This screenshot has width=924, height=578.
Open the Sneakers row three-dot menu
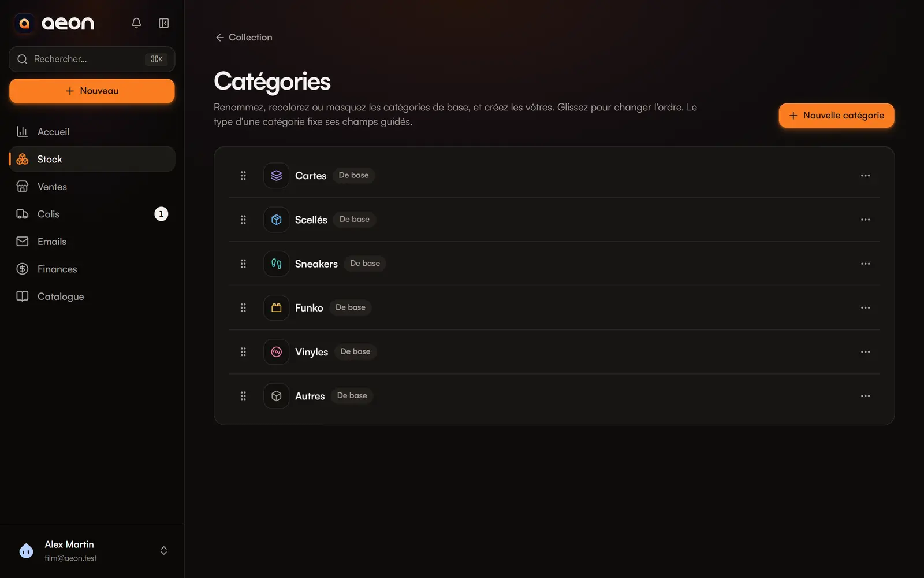(865, 264)
